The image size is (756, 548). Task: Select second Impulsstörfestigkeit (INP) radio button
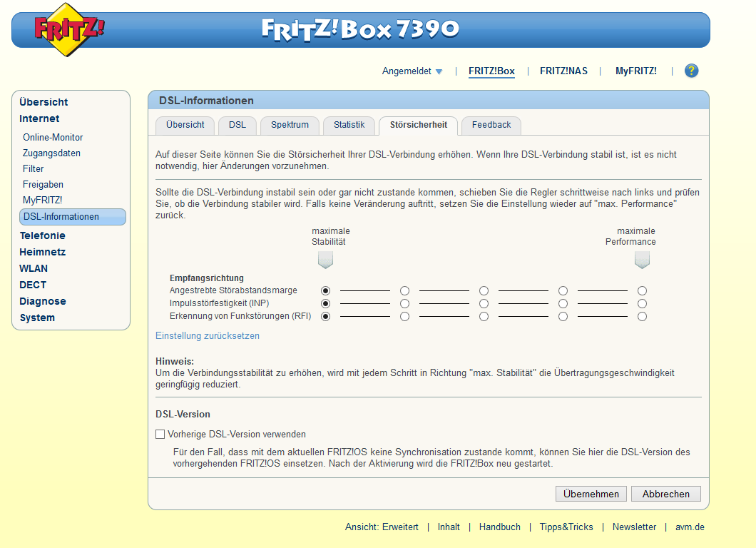coord(404,303)
